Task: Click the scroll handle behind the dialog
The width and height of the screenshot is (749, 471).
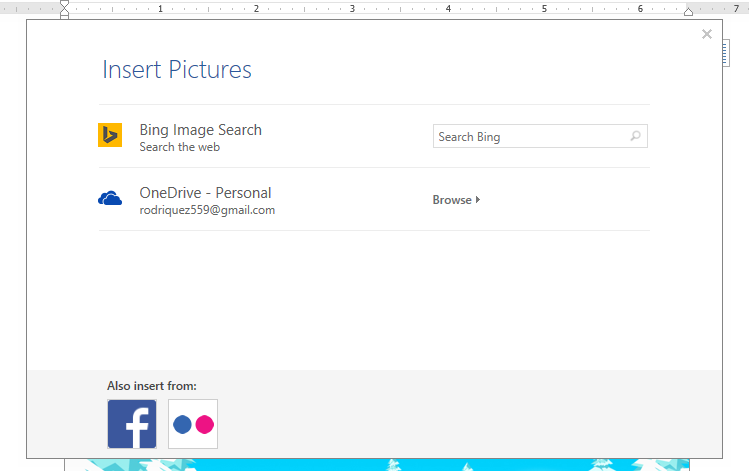Action: [726, 53]
